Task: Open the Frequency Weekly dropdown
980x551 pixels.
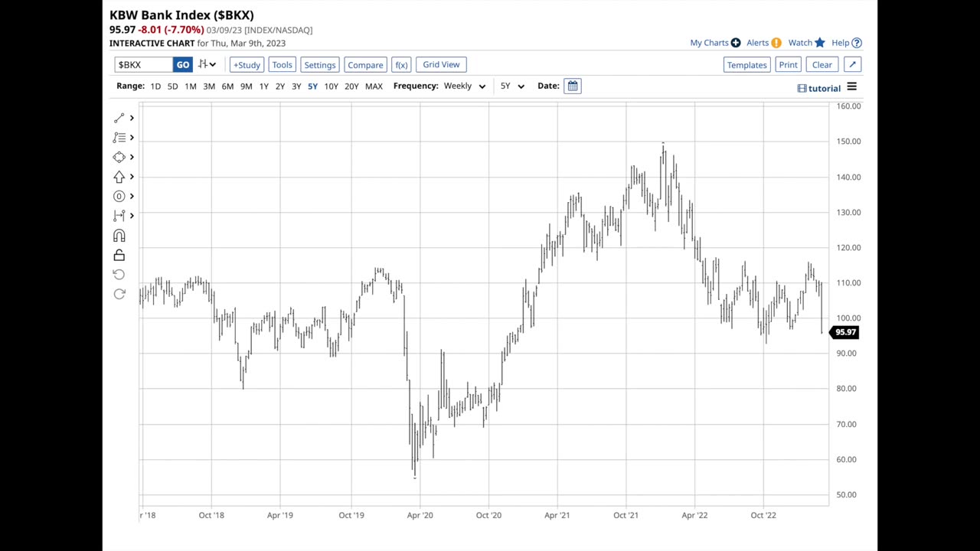Action: [x=464, y=86]
